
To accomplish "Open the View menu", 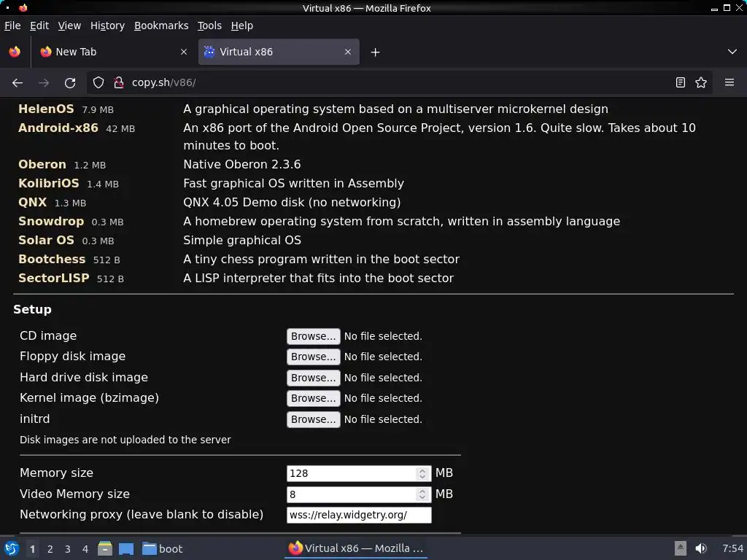I will (x=69, y=26).
